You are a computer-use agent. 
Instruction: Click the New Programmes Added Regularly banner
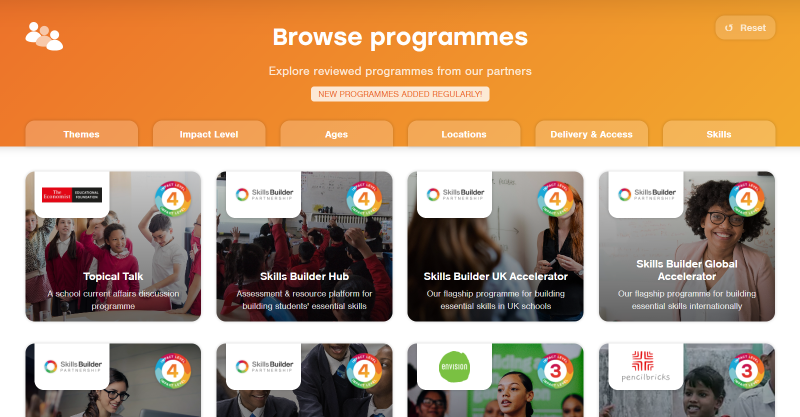point(400,94)
